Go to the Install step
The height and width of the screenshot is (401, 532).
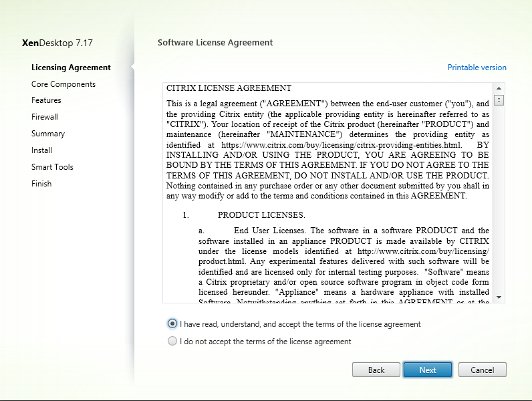41,150
